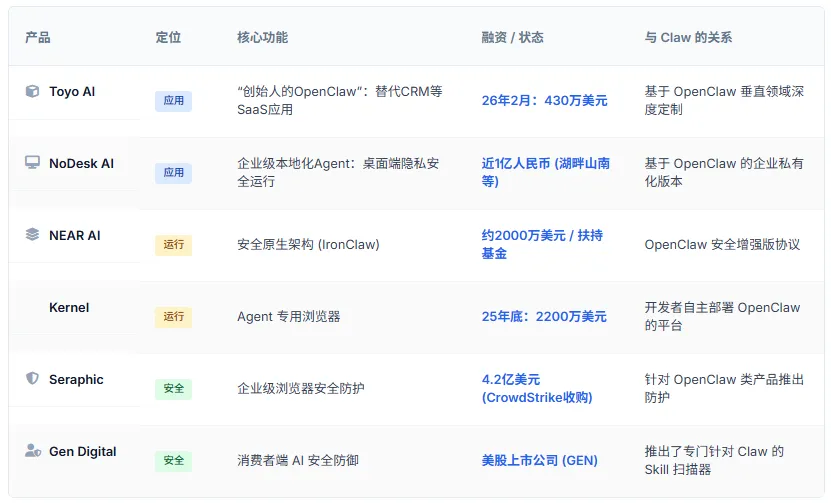Click the Kernel product name
Viewport: 831px width, 503px height.
(69, 308)
